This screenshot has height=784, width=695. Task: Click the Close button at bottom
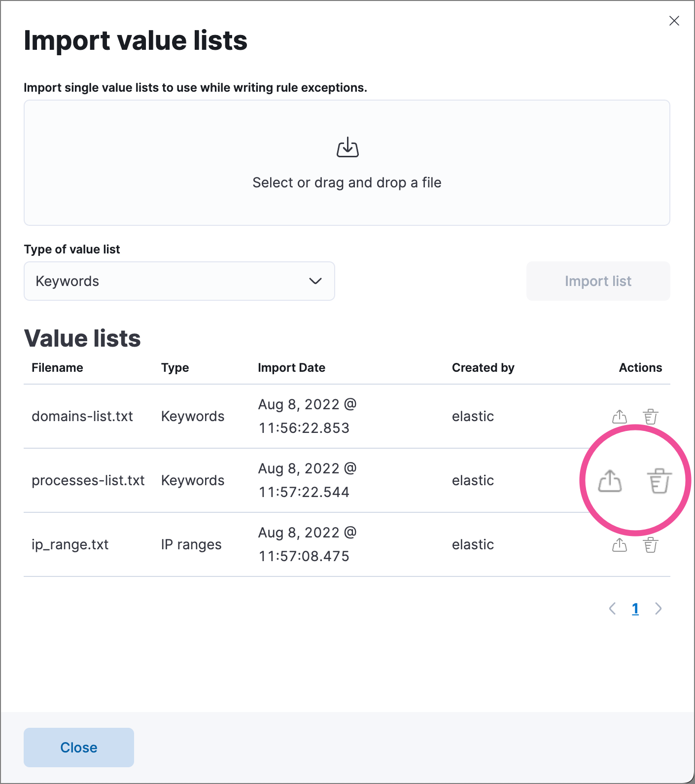(x=79, y=748)
